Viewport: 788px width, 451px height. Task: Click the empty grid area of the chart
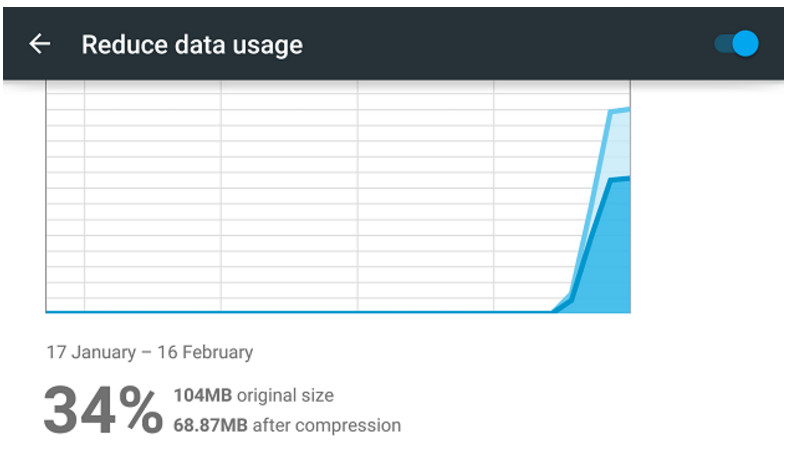tap(290, 200)
